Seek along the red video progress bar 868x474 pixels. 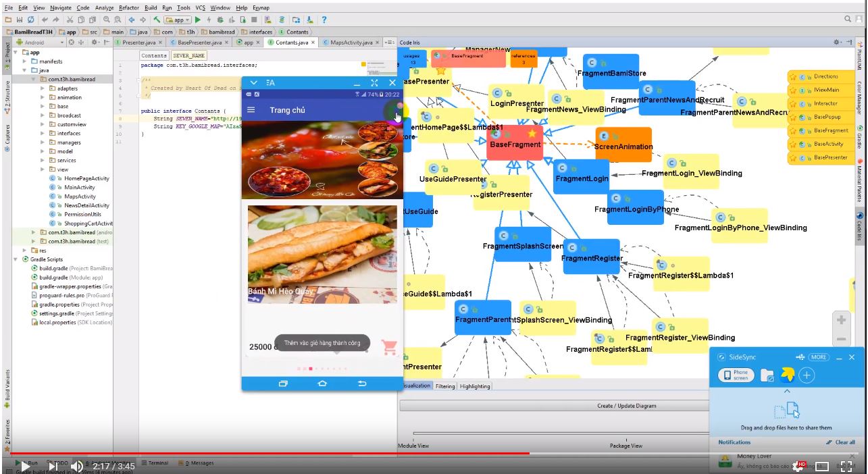(434, 453)
